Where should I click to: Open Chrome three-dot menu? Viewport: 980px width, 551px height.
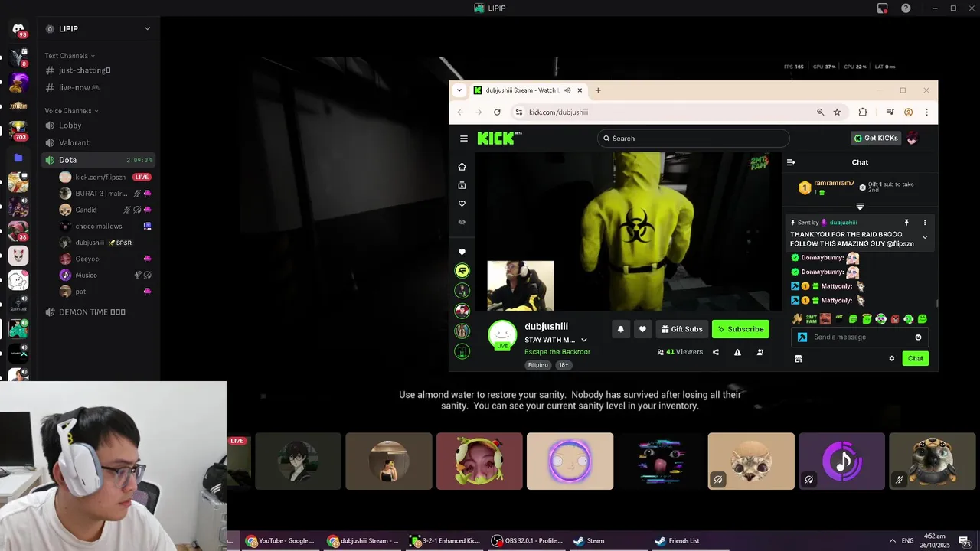(x=926, y=112)
